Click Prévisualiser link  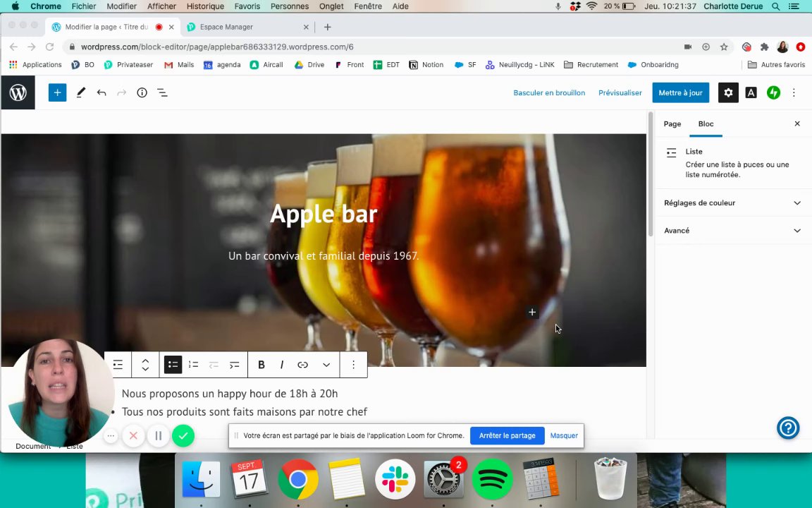coord(620,93)
